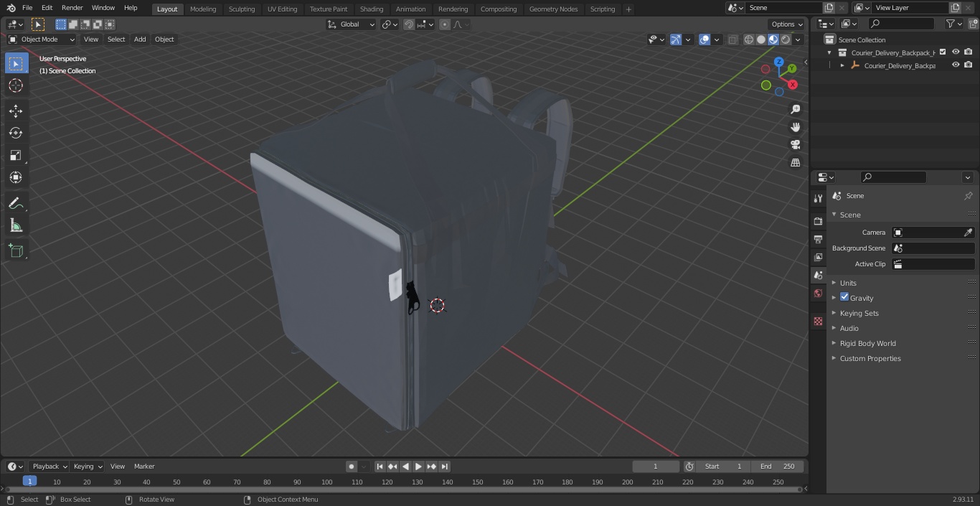Open the World properties tab
980x506 pixels.
pyautogui.click(x=818, y=293)
